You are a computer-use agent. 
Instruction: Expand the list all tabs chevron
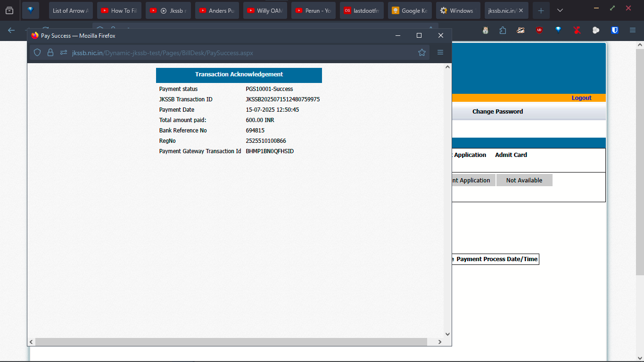[560, 10]
